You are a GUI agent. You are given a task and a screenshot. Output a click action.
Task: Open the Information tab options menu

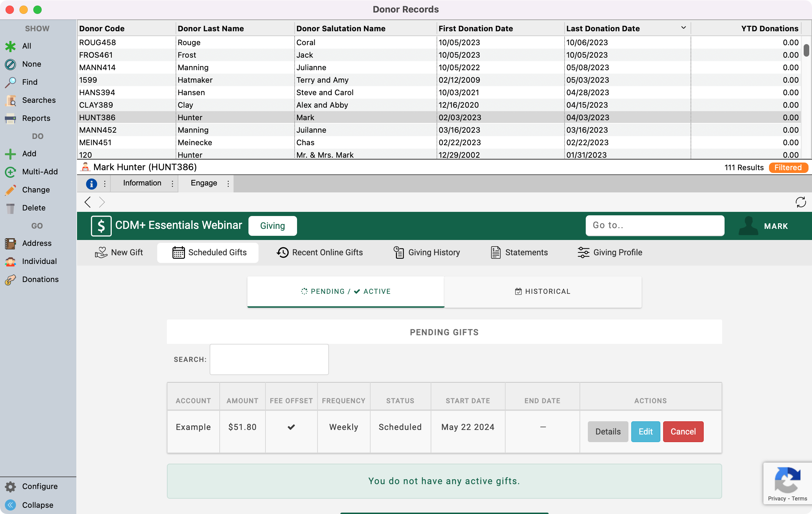point(172,184)
